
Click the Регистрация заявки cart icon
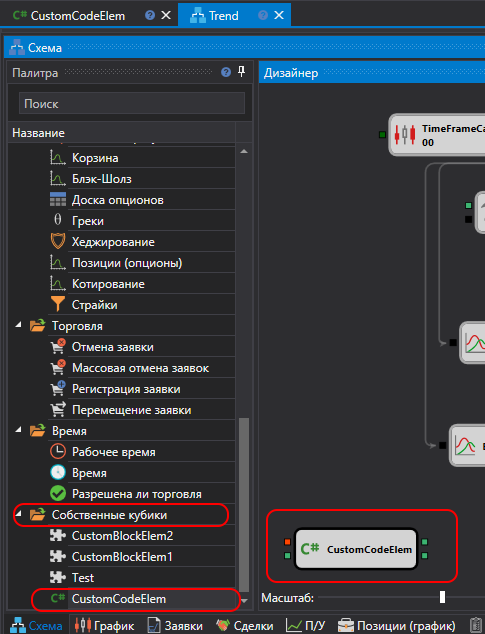58,389
